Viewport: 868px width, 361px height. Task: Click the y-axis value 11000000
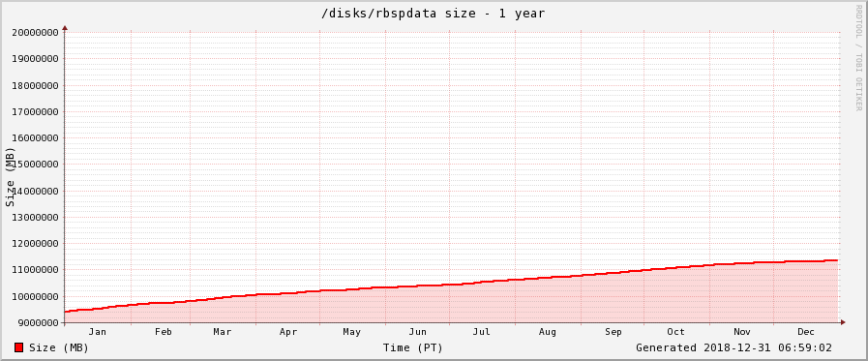click(x=36, y=270)
